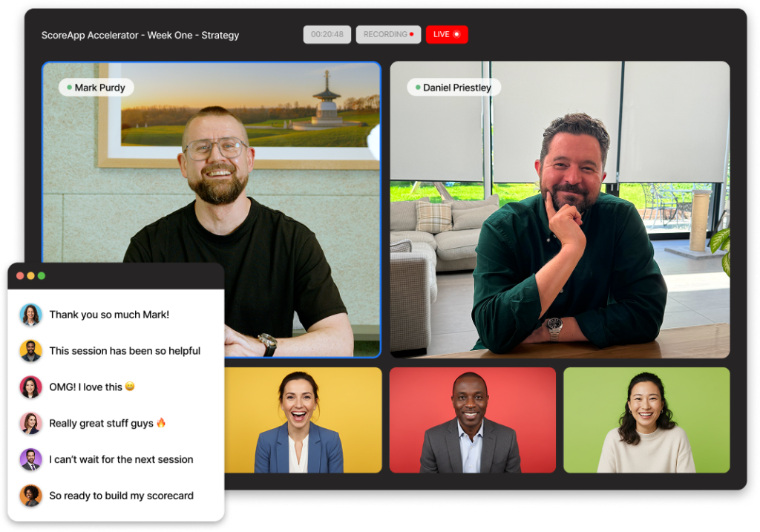Click the avatar next to "Really great stuff guys"

tap(30, 423)
